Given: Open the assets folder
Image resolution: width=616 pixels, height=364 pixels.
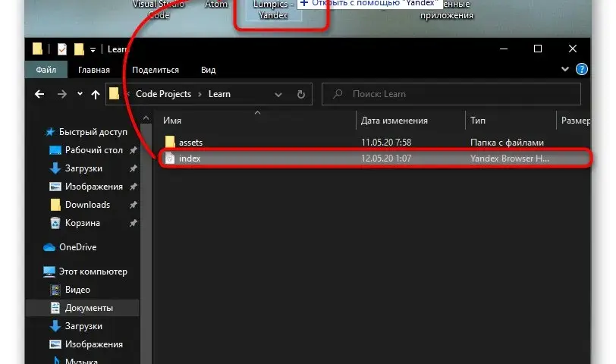Looking at the screenshot, I should click(x=190, y=142).
